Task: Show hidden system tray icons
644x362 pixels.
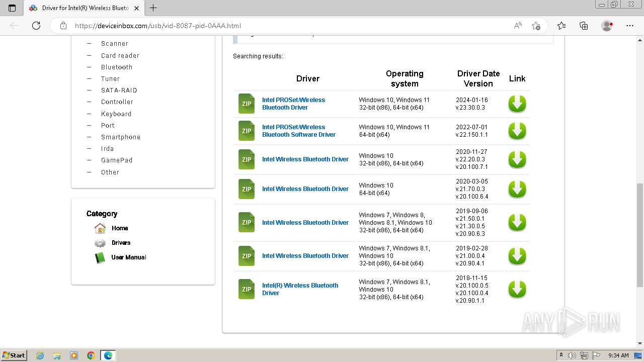Action: pos(561,355)
